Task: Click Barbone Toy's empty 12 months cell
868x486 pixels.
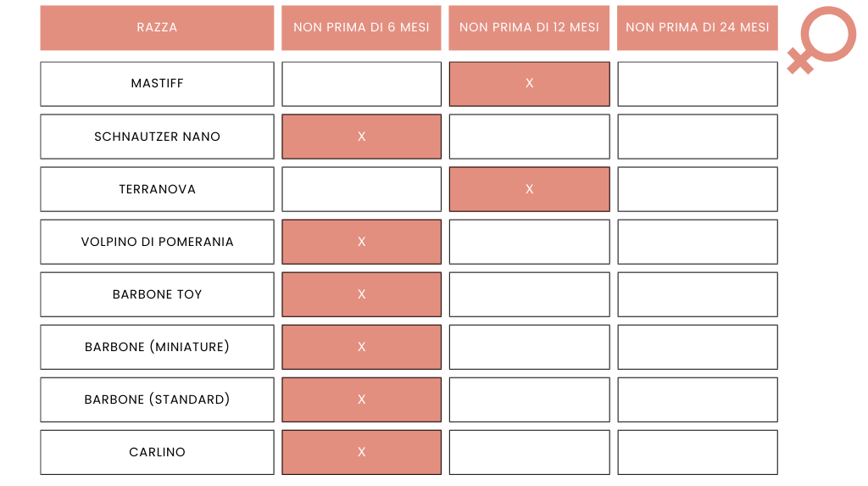Action: tap(529, 294)
